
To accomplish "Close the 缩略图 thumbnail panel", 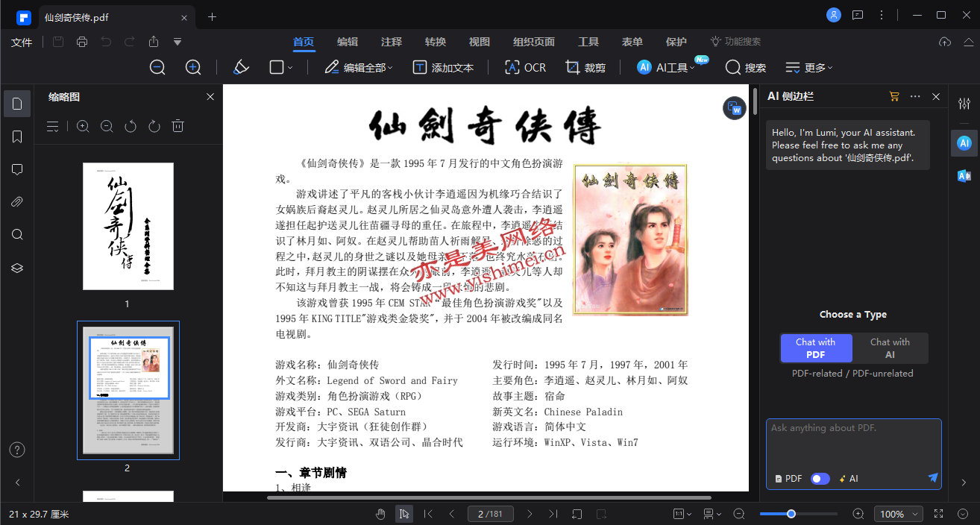I will click(210, 96).
